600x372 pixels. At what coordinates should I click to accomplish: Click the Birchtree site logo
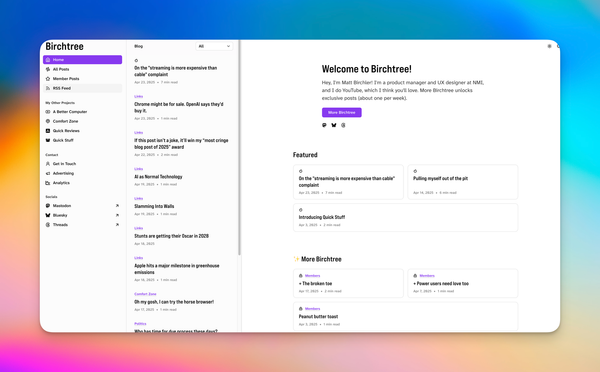[64, 46]
